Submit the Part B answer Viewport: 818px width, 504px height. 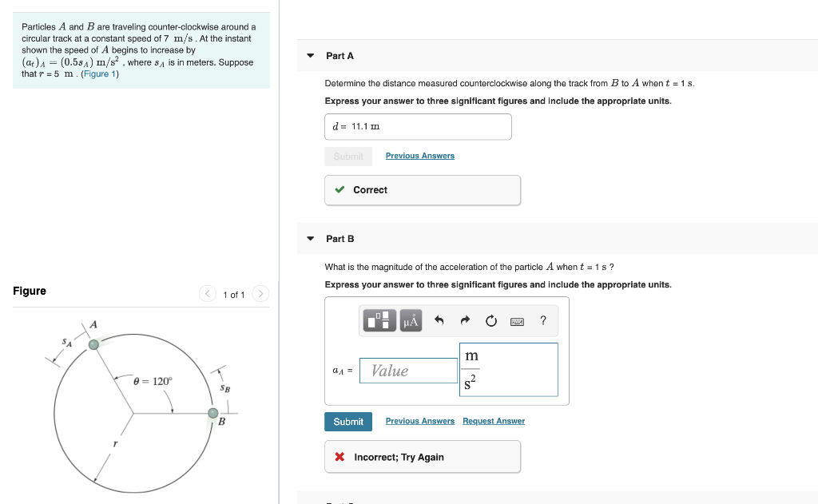point(348,421)
